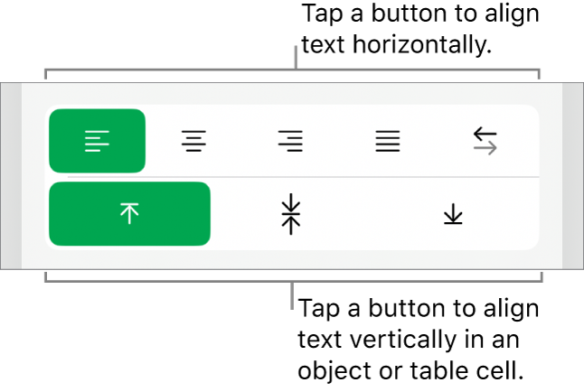Toggle the highlighted top-align button

pyautogui.click(x=129, y=214)
